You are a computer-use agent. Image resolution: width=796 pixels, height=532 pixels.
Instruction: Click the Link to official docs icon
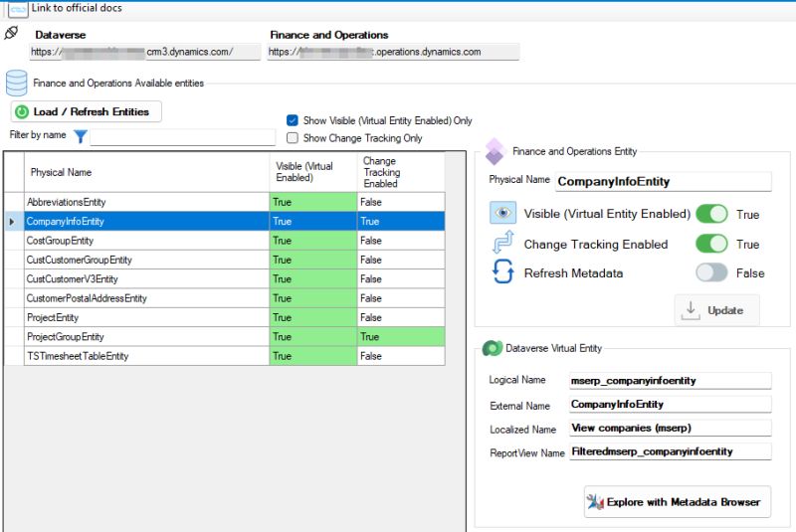18,9
